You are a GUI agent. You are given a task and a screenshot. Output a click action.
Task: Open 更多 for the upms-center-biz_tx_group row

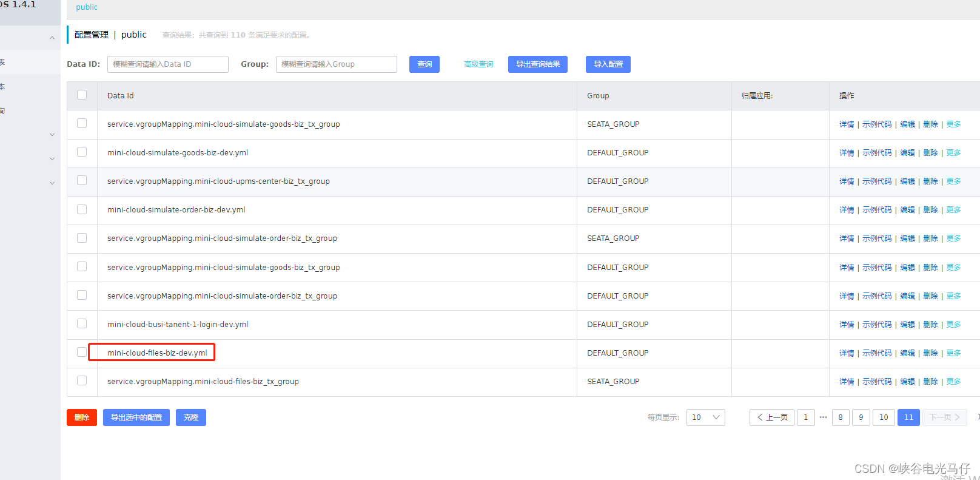tap(954, 181)
